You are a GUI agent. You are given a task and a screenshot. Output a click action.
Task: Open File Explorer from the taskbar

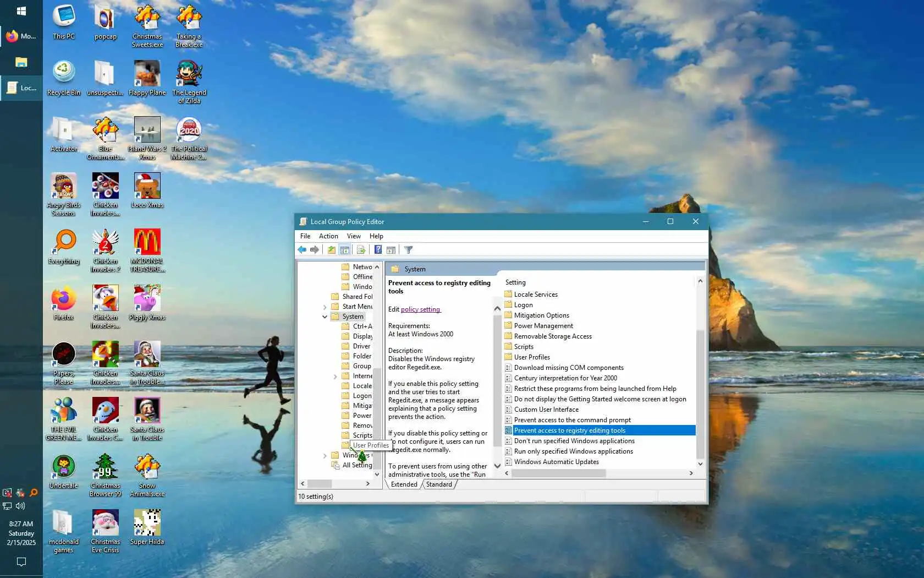tap(21, 62)
